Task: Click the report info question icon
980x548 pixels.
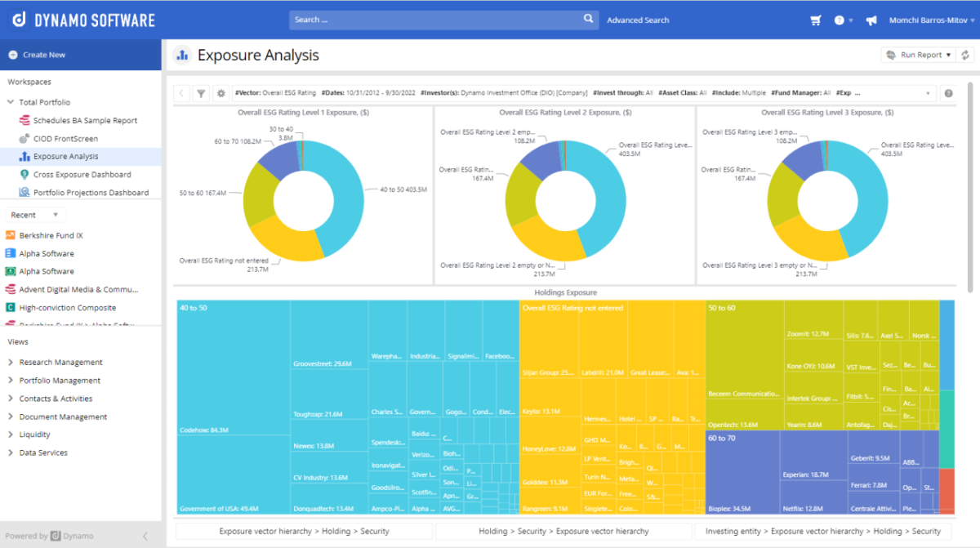Action: pyautogui.click(x=948, y=93)
